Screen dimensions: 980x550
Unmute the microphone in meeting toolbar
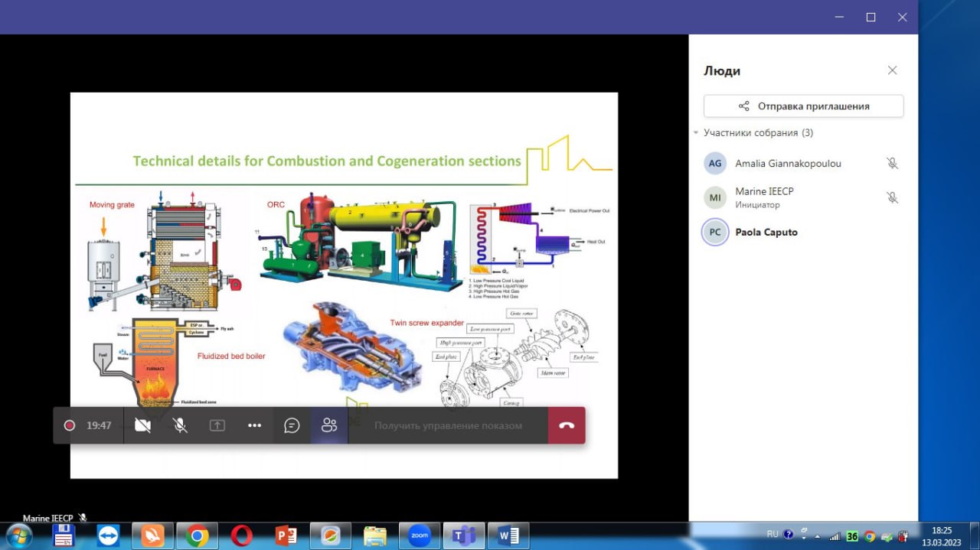coord(180,426)
